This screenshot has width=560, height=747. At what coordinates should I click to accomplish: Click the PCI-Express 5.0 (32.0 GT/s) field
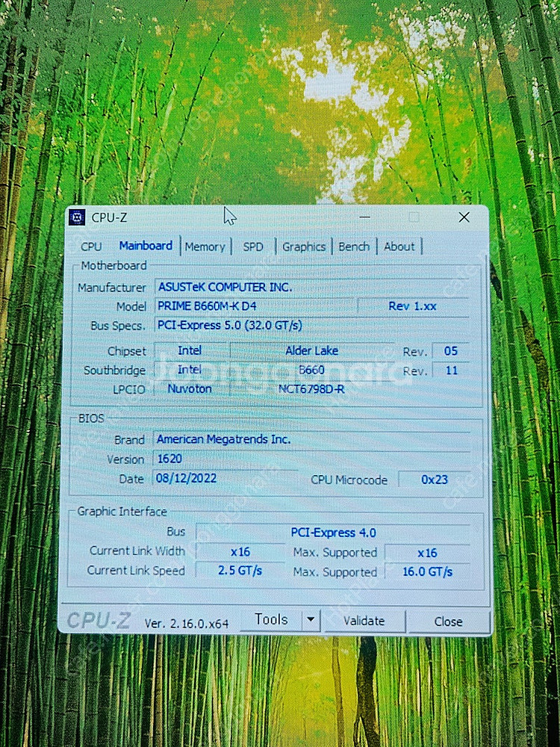point(312,326)
